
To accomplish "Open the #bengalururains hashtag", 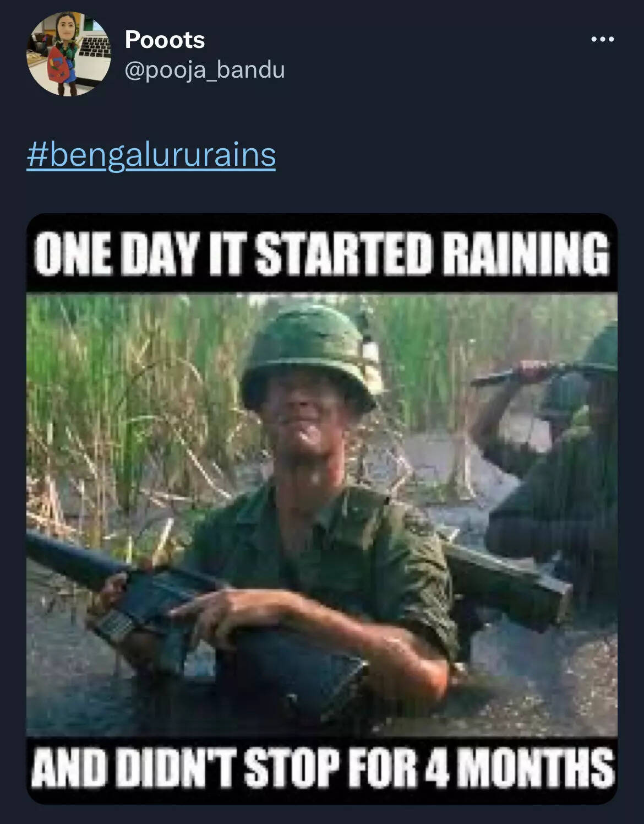I will pos(151,155).
